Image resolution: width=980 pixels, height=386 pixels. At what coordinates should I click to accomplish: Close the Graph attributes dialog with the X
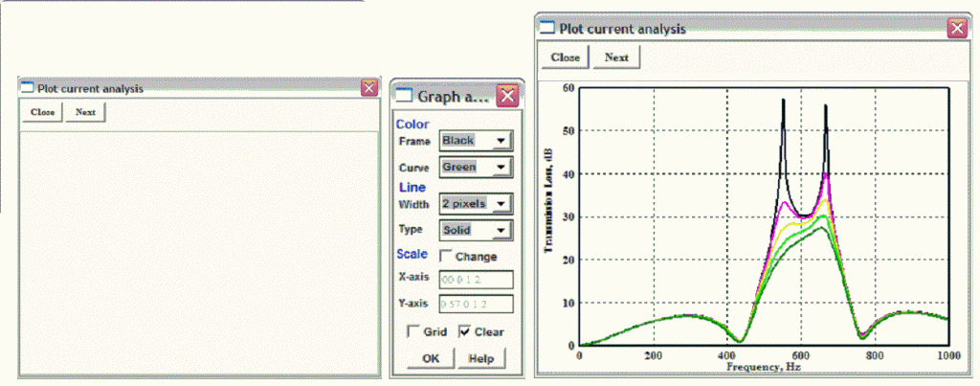[507, 96]
